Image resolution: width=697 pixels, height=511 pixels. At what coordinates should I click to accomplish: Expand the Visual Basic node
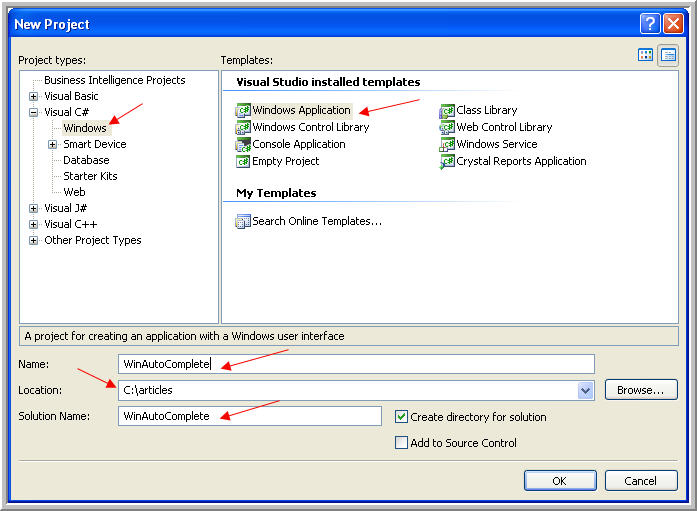tap(33, 96)
